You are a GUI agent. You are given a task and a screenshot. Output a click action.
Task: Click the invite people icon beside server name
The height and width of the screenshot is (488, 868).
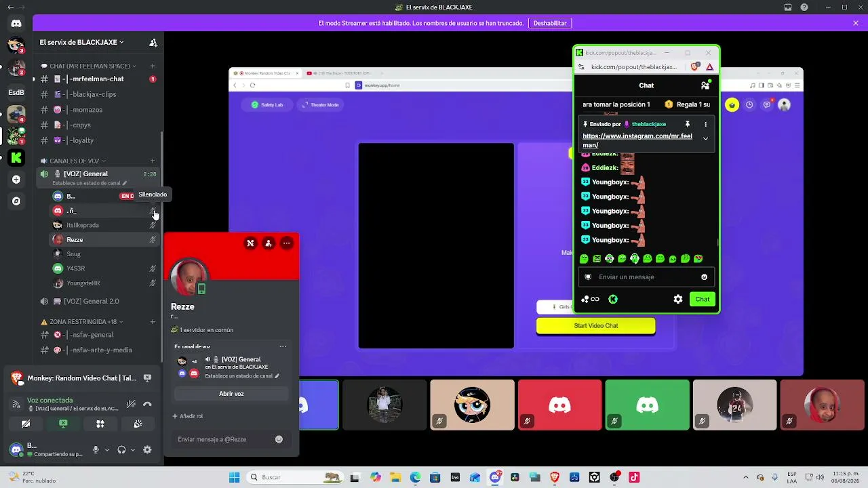pyautogui.click(x=153, y=42)
